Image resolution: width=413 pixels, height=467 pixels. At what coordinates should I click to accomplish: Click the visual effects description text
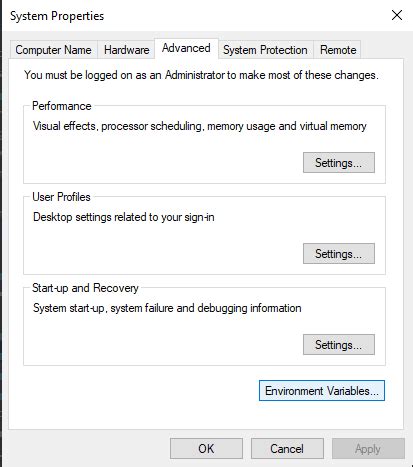pyautogui.click(x=200, y=126)
